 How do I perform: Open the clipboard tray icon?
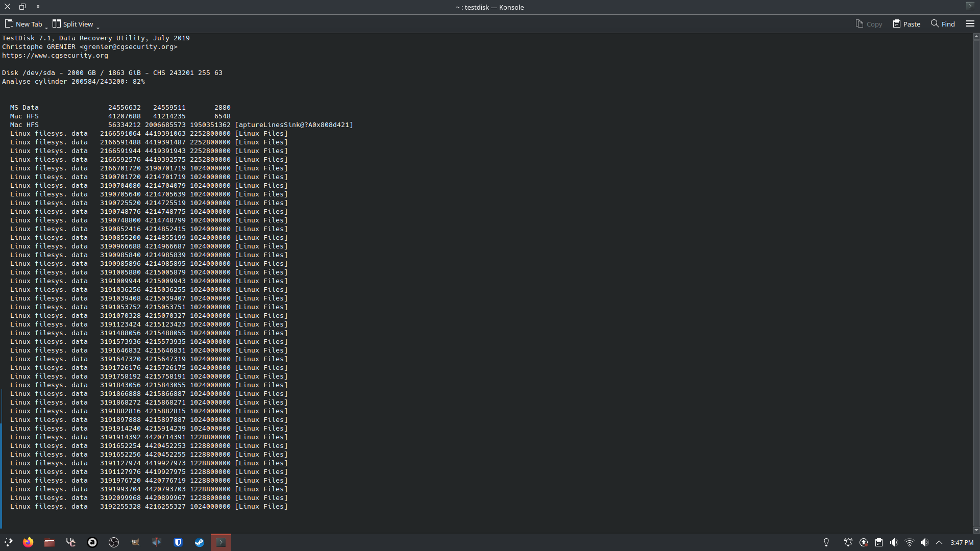pyautogui.click(x=878, y=542)
